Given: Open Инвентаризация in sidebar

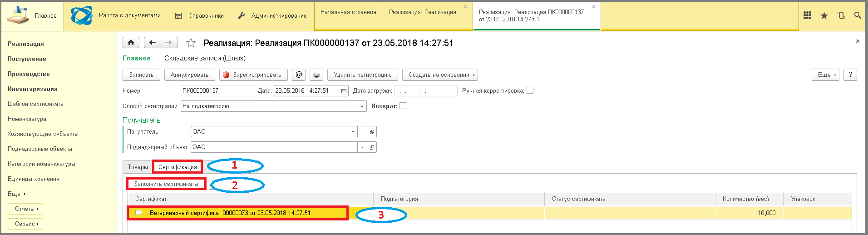Looking at the screenshot, I should [33, 89].
